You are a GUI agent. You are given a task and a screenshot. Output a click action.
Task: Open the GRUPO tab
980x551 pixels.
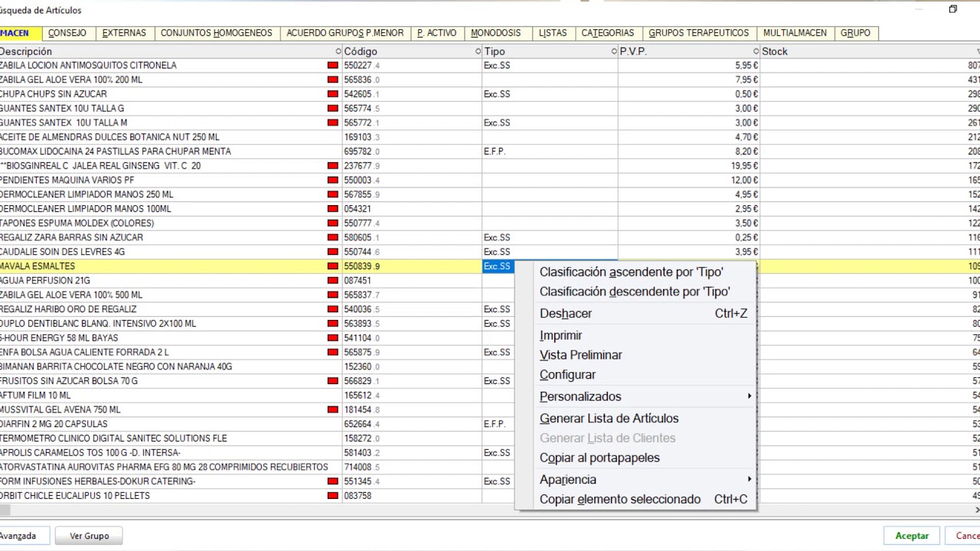click(856, 33)
